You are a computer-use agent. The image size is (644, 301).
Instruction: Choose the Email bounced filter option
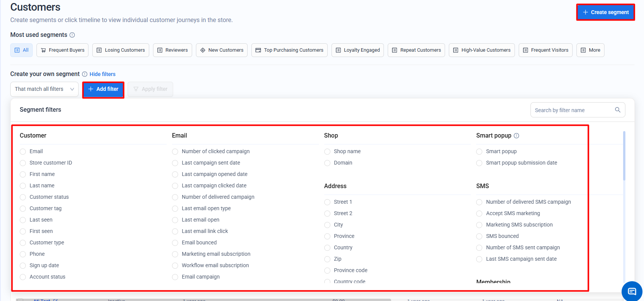click(175, 243)
